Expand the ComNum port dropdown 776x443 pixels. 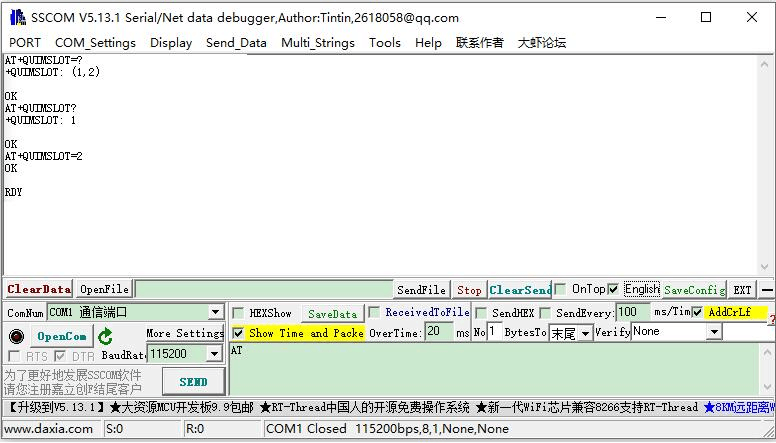[215, 313]
